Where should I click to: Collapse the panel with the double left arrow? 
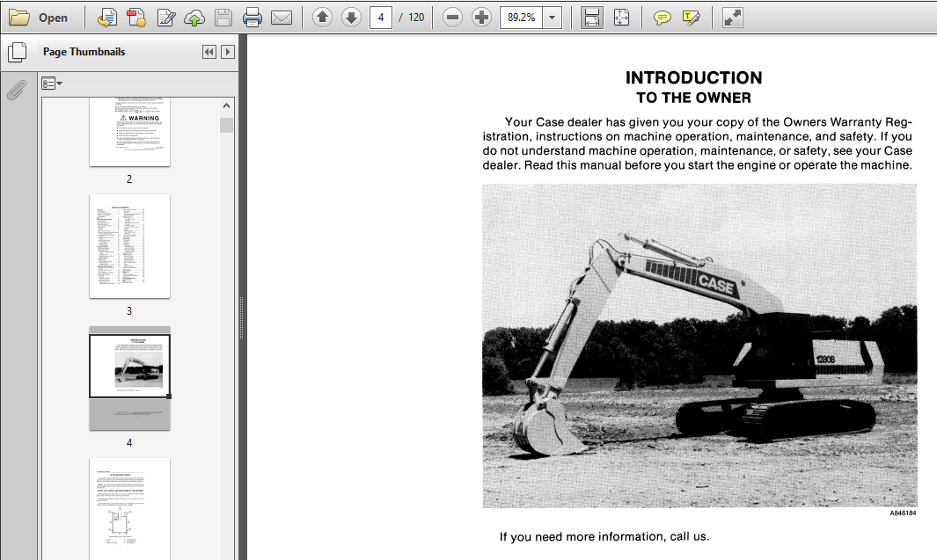[209, 52]
